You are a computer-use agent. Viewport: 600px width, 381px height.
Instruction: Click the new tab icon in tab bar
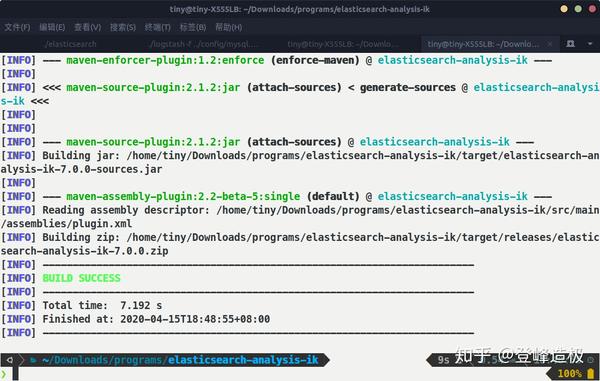click(x=570, y=44)
